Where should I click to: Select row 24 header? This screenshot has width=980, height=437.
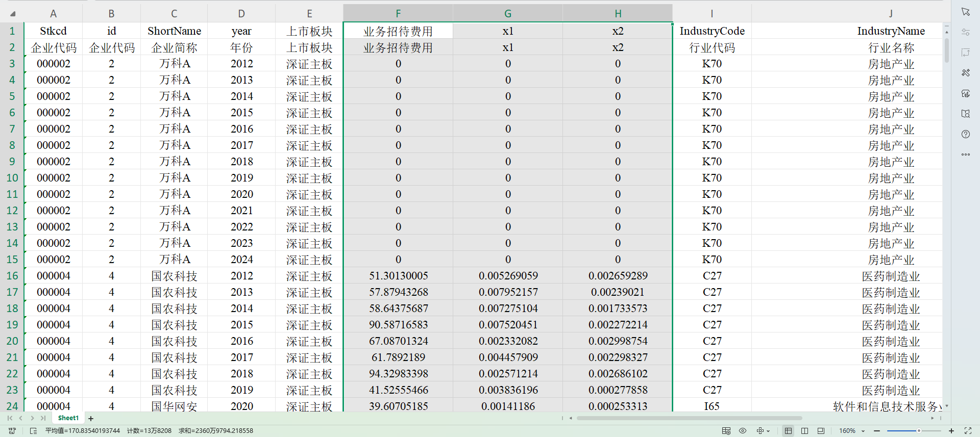[x=12, y=406]
